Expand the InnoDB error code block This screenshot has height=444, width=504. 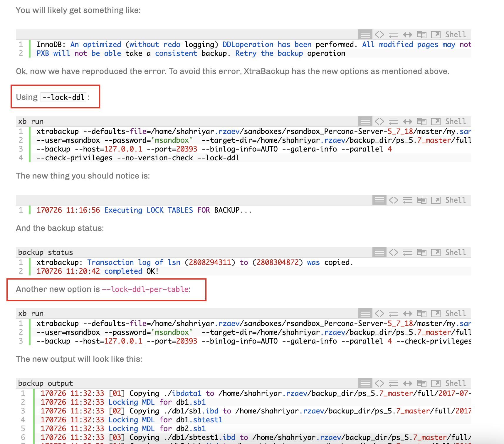[408, 35]
